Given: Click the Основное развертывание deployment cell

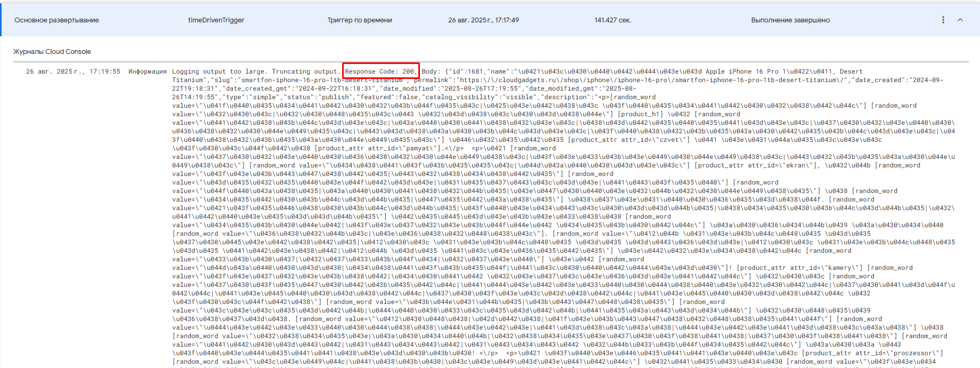Looking at the screenshot, I should [x=56, y=20].
